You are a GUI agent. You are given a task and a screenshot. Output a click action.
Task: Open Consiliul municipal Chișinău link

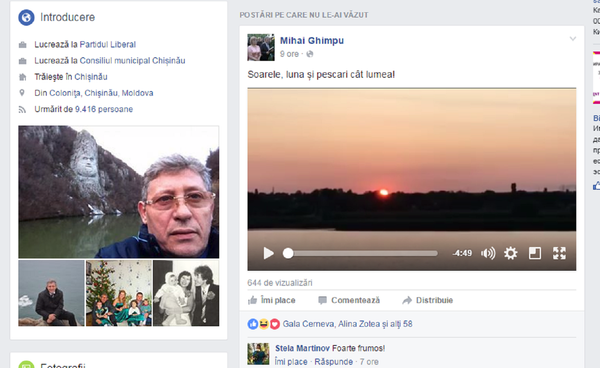click(x=132, y=61)
